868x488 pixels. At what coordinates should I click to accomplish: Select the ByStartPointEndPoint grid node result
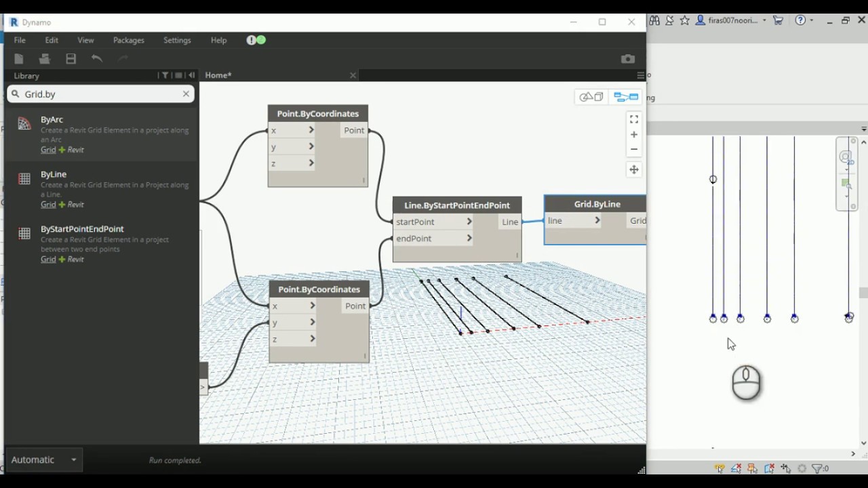click(102, 244)
